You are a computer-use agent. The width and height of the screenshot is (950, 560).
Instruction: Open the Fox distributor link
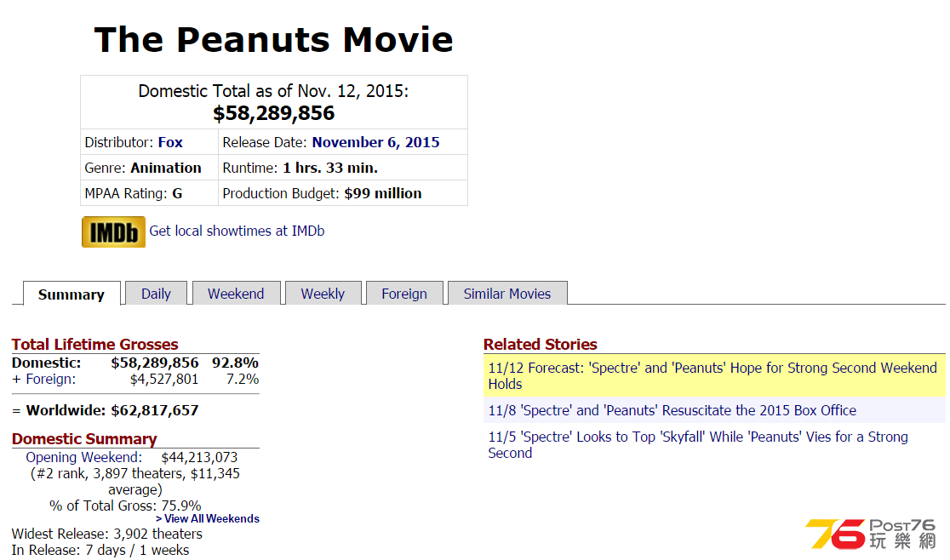[x=170, y=142]
